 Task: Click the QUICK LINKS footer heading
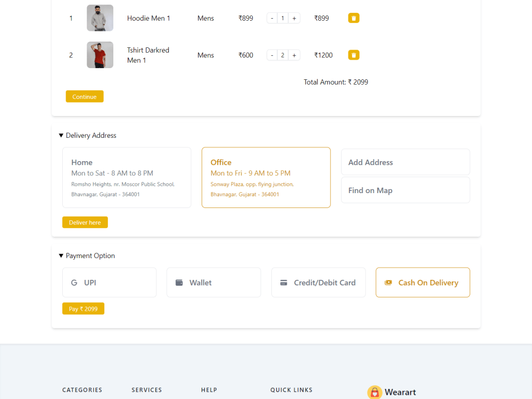click(291, 390)
